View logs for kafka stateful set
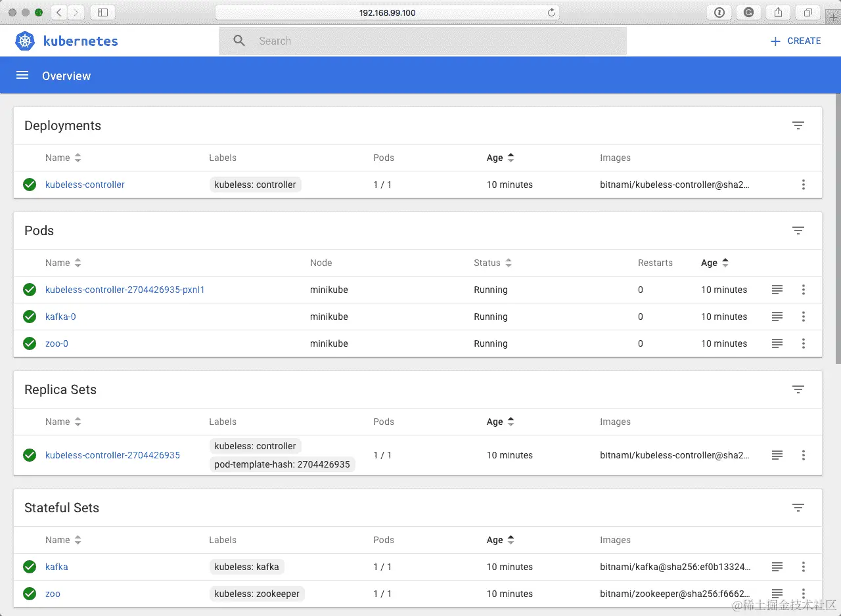 tap(777, 567)
